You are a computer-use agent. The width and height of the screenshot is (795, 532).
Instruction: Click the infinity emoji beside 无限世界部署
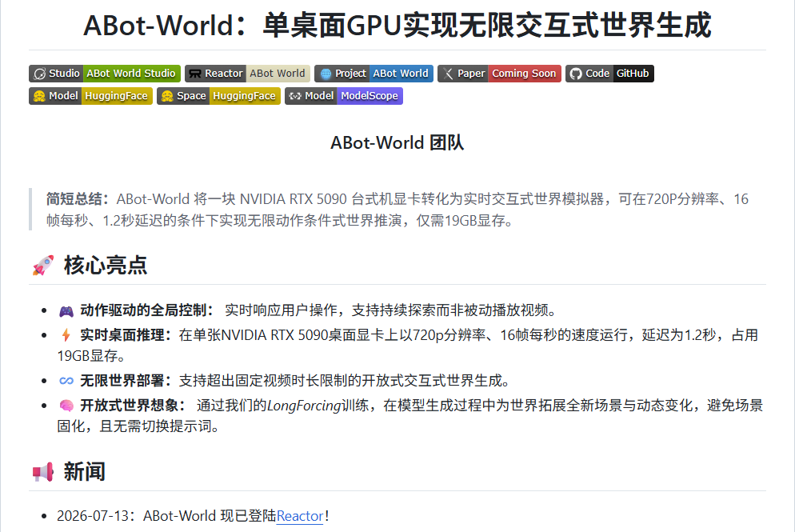tap(66, 380)
